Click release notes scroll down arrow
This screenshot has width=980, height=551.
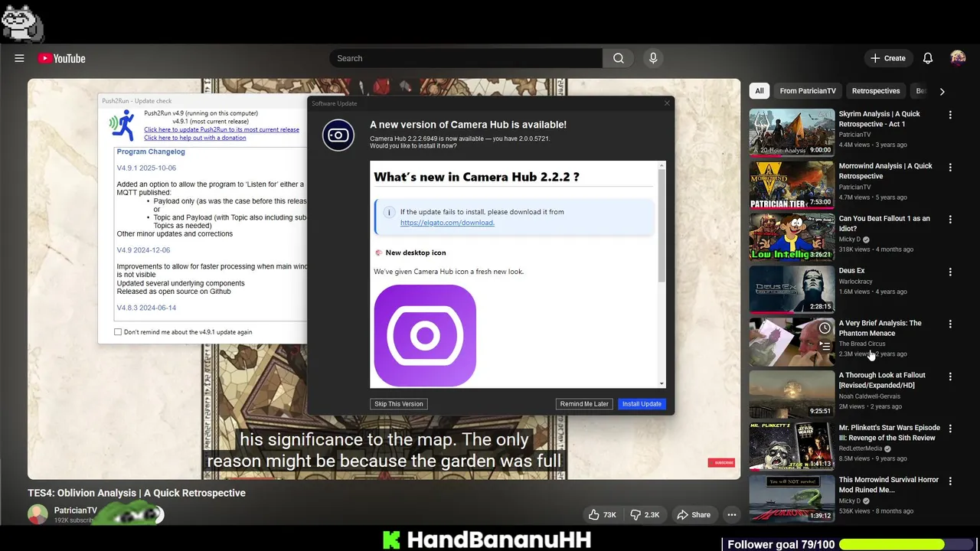(x=662, y=383)
